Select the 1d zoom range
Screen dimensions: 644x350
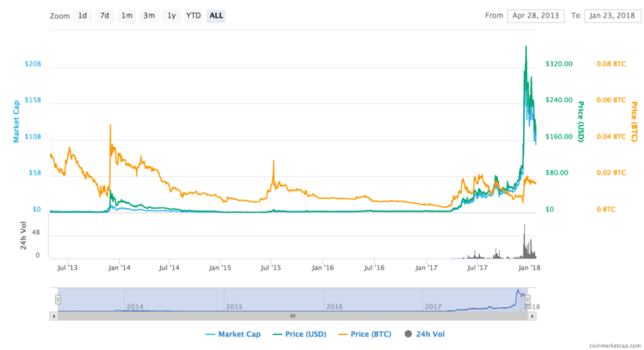[82, 16]
